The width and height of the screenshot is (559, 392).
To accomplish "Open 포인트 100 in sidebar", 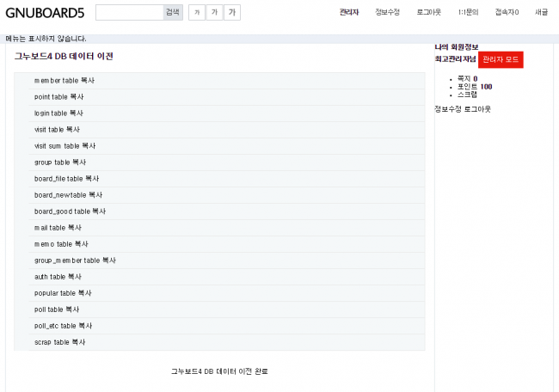I will pyautogui.click(x=475, y=87).
